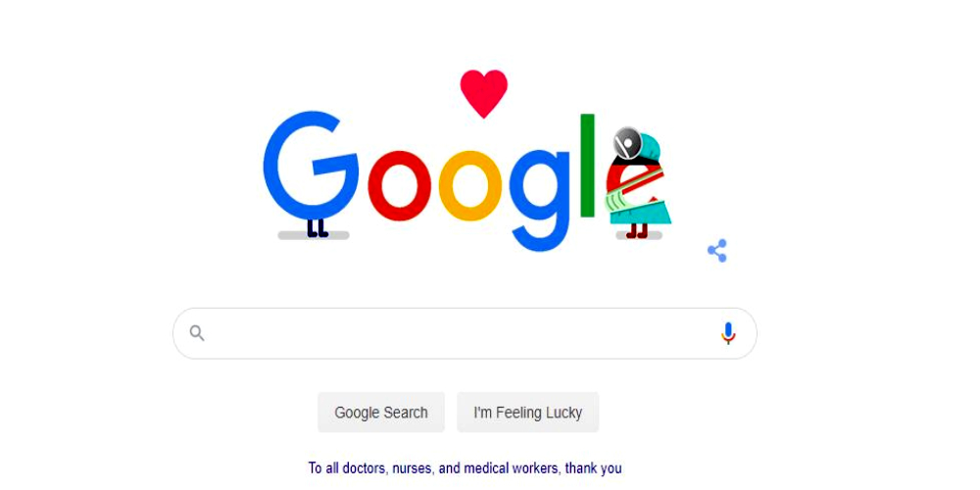Click the teal scrubs on doctor letter
The height and width of the screenshot is (490, 980).
coord(643,211)
